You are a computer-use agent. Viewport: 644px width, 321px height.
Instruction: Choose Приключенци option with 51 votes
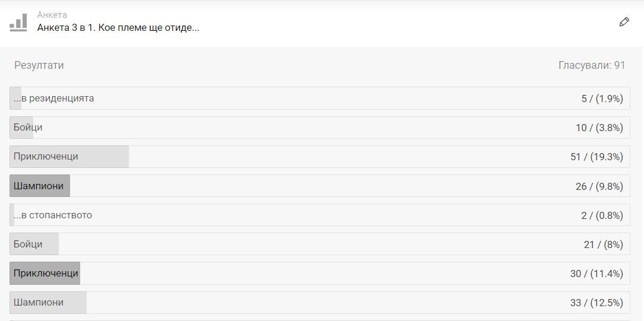(320, 157)
